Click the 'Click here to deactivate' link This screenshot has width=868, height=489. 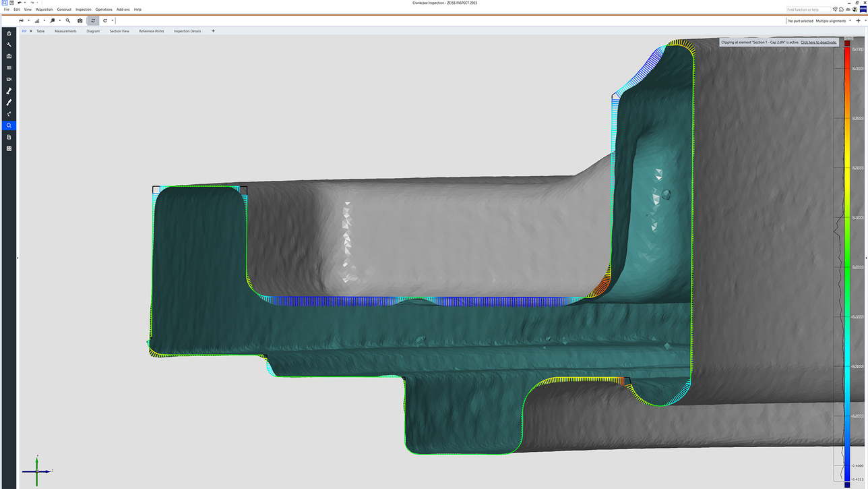pos(818,42)
